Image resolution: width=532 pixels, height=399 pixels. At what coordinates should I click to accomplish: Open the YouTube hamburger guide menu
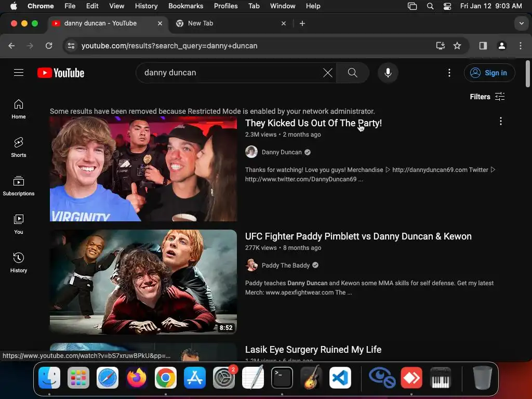point(19,73)
